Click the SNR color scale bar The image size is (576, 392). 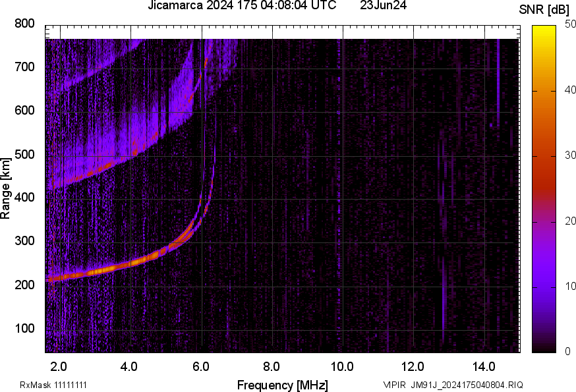pos(544,189)
